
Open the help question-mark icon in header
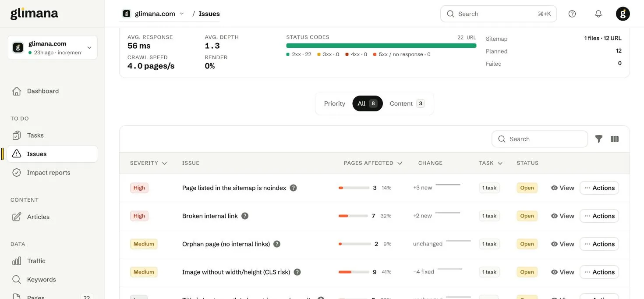[572, 14]
